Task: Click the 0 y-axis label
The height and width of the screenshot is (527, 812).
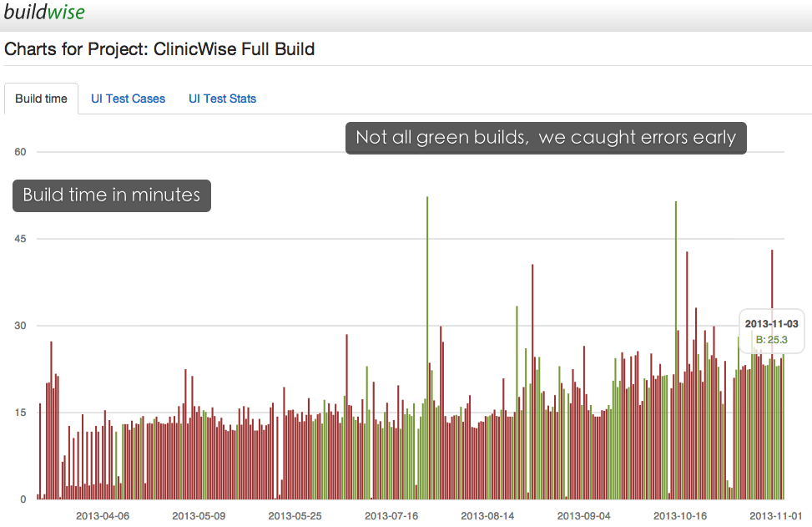Action: (23, 499)
